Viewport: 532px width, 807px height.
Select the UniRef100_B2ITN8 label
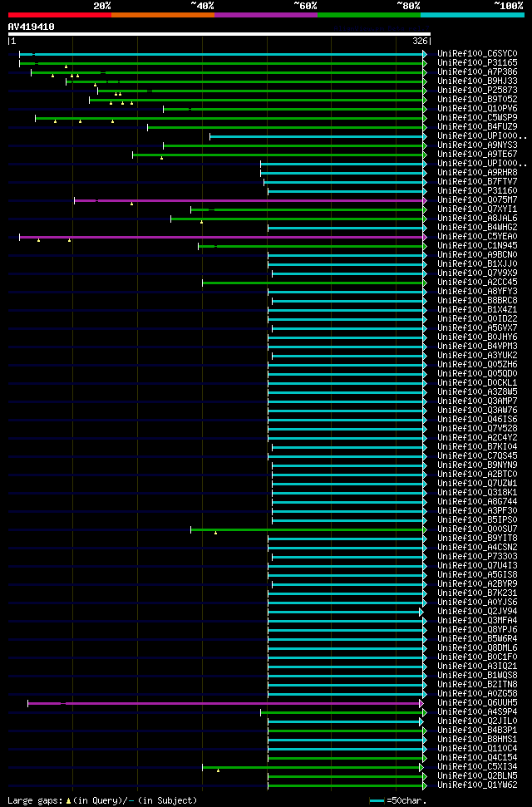coord(477,685)
